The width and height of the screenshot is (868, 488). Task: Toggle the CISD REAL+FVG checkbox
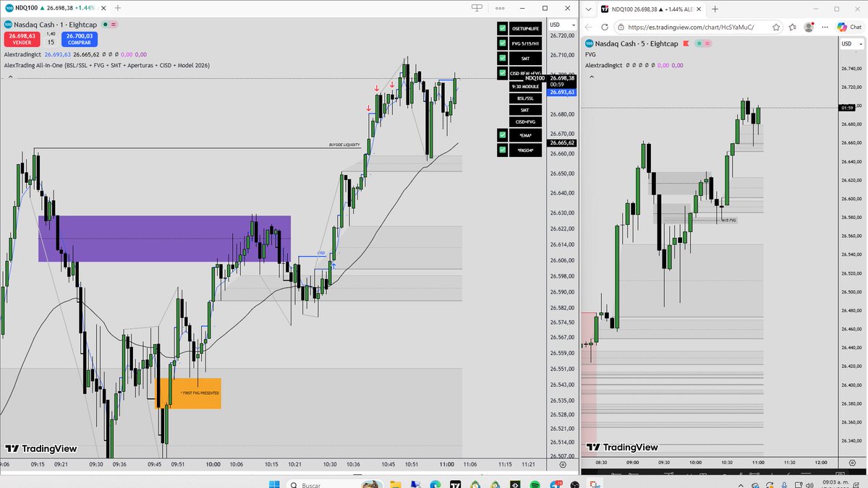[502, 74]
